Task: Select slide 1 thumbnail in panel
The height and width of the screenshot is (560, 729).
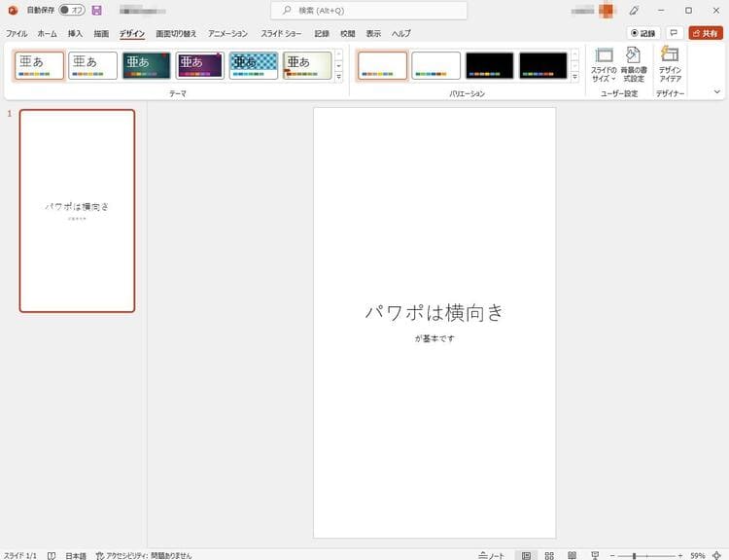Action: [77, 211]
